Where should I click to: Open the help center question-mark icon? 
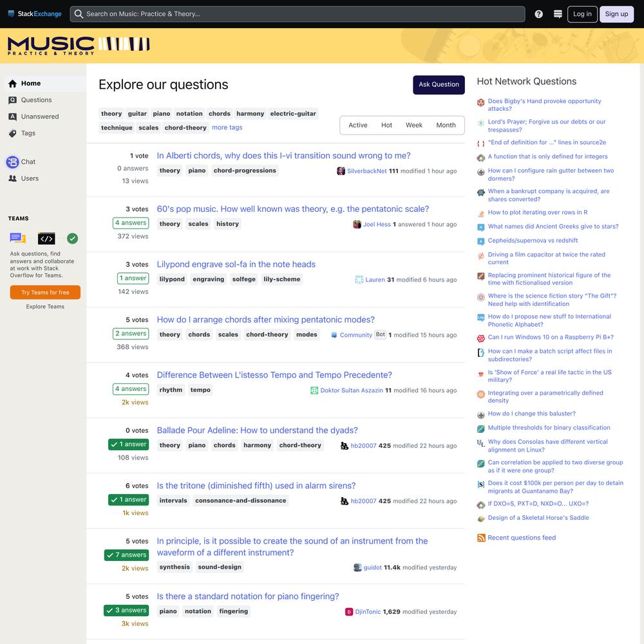[538, 14]
